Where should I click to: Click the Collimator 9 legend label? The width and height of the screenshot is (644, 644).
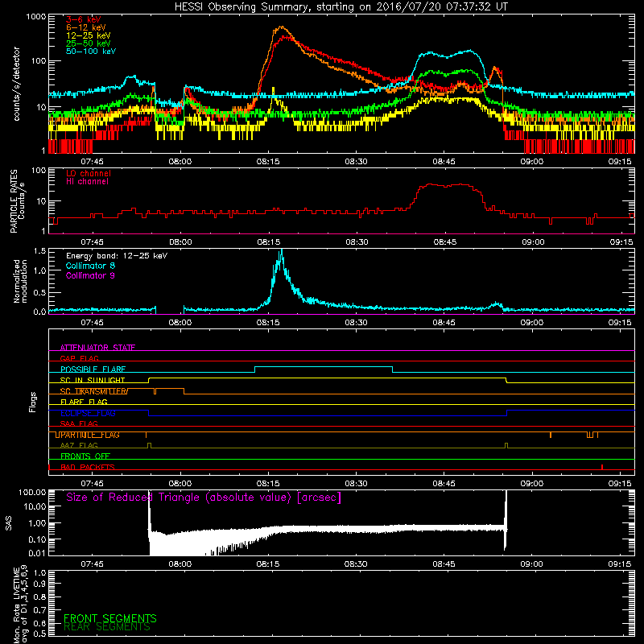click(90, 275)
